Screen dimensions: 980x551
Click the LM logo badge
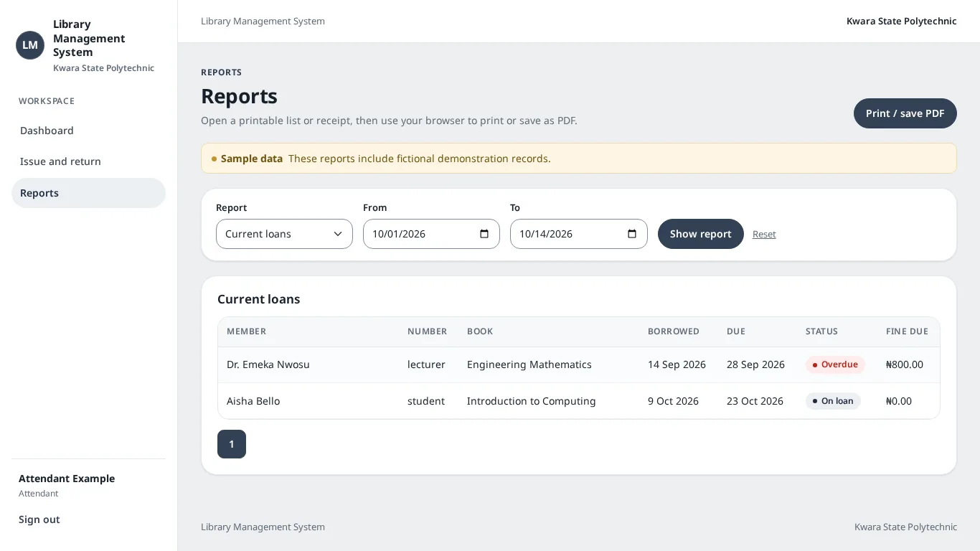point(30,45)
